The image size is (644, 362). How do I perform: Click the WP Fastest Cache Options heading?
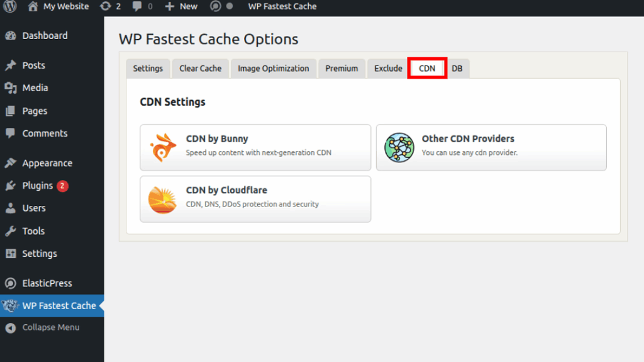coord(209,39)
